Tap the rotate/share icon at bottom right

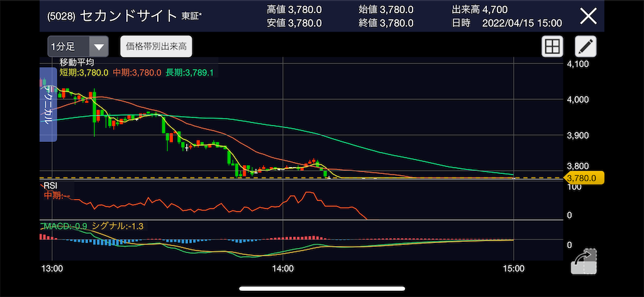pos(584,261)
